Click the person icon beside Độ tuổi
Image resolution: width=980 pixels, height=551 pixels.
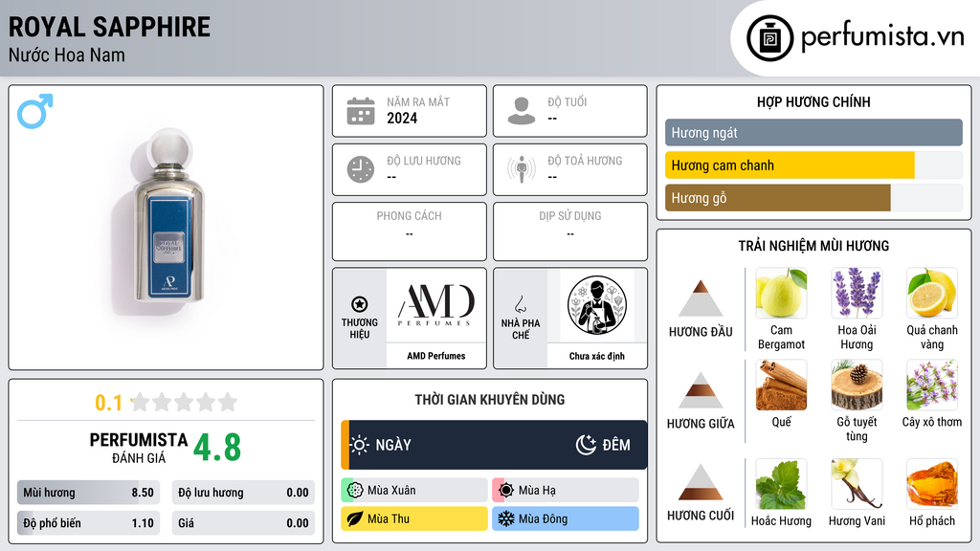522,111
